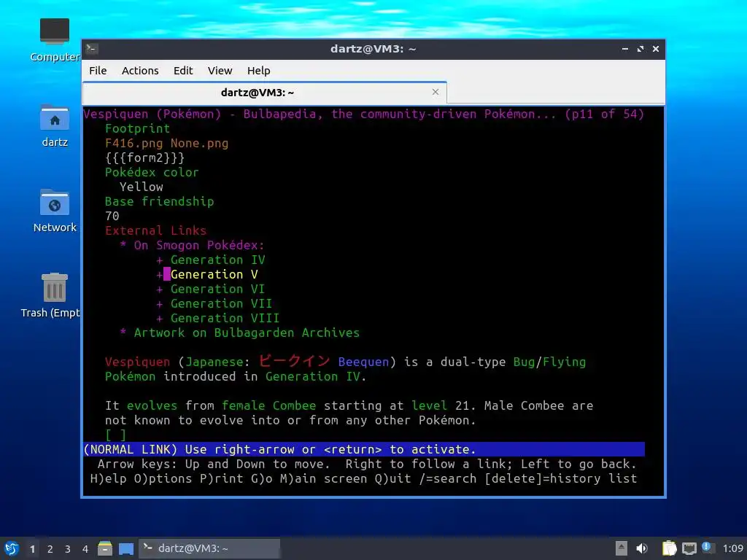Click the removable media tray icon
The width and height of the screenshot is (747, 560).
tap(622, 548)
